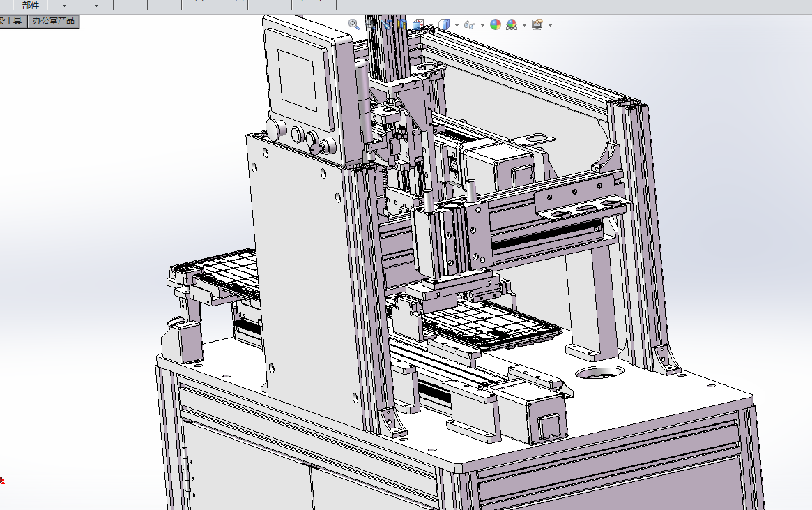Viewport: 812px width, 510px height.
Task: Activate the Section View icon
Action: coord(402,24)
